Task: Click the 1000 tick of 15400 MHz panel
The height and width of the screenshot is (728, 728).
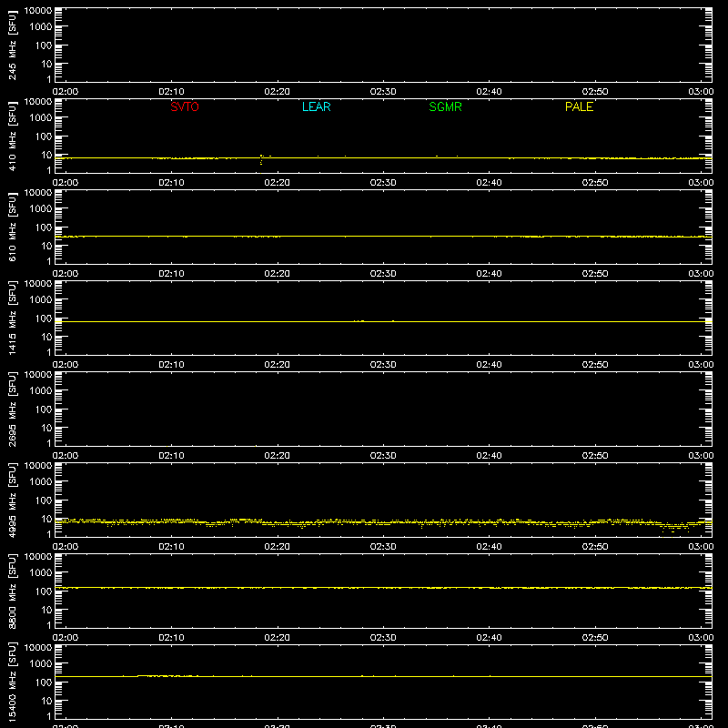Action: [41, 663]
